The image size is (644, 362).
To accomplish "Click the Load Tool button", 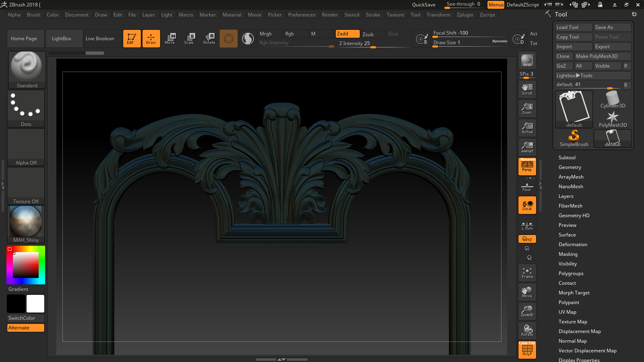I will (573, 27).
